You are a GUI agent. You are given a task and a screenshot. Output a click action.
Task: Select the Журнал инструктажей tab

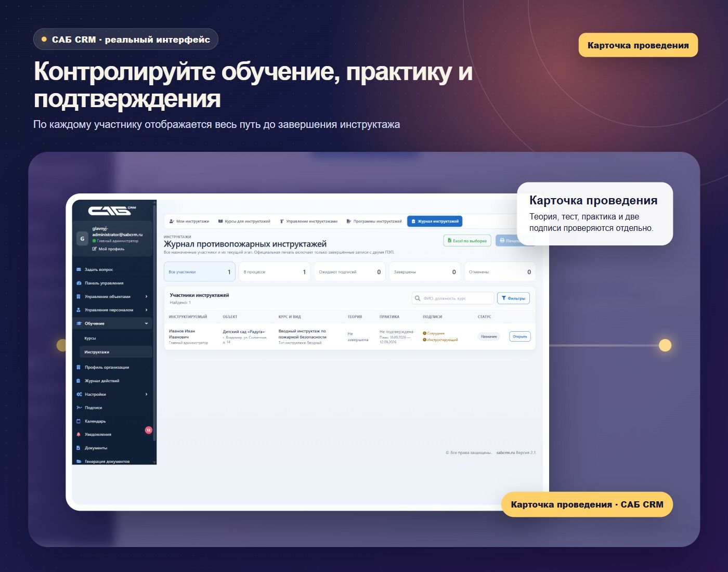tap(435, 221)
